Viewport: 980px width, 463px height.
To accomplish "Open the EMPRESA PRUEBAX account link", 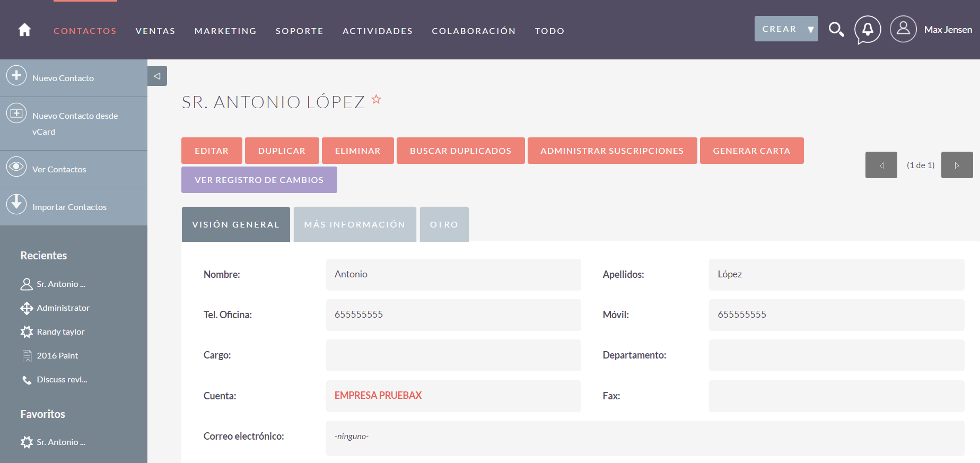I will pyautogui.click(x=378, y=395).
